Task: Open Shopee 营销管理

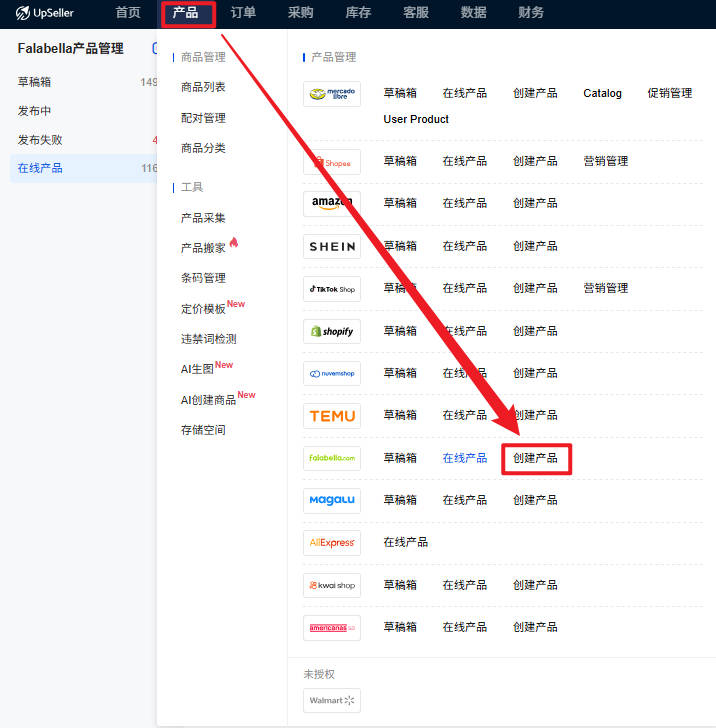Action: tap(605, 161)
